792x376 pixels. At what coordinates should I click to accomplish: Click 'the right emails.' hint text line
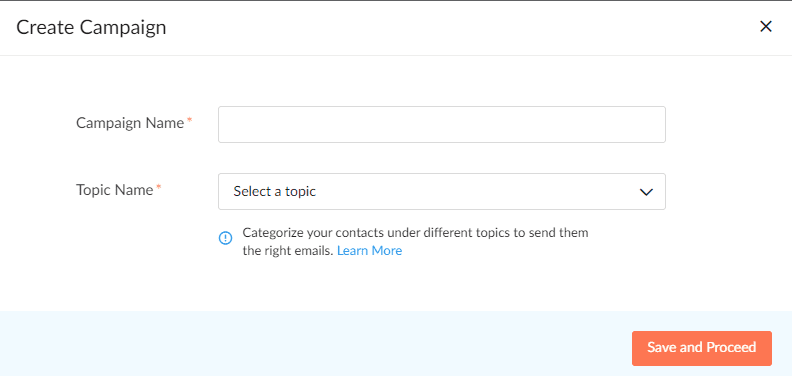(x=288, y=251)
